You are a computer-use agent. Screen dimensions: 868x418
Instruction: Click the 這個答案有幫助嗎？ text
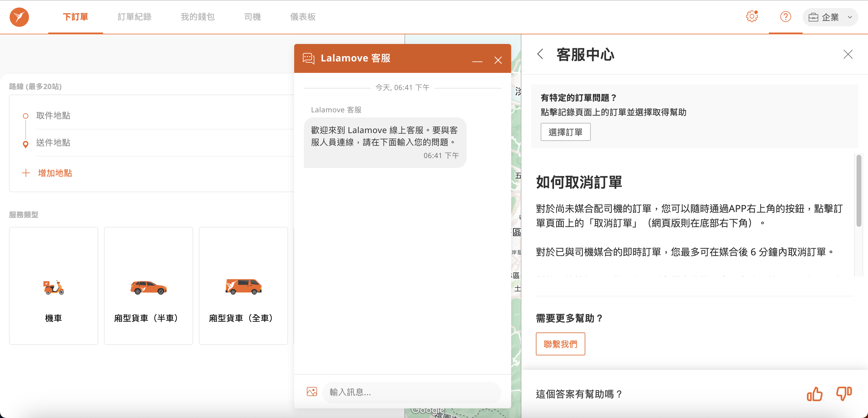[x=579, y=394]
